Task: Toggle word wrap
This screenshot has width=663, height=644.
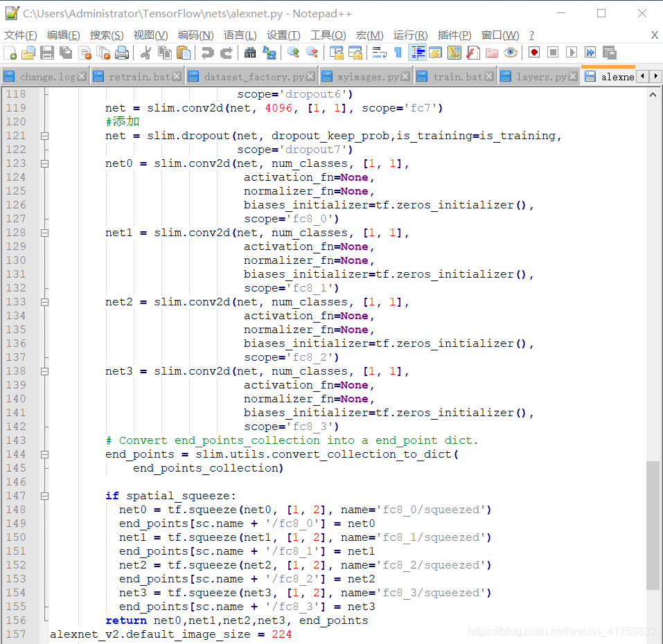Action: pyautogui.click(x=378, y=52)
